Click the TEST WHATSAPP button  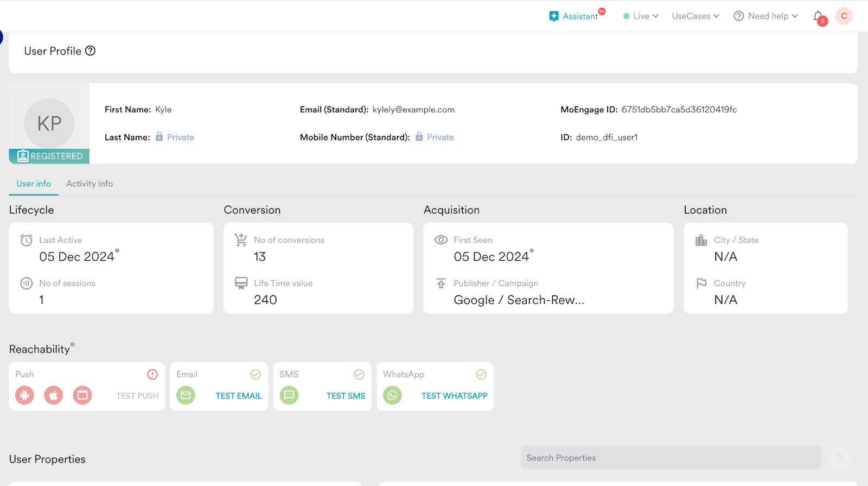pos(455,396)
